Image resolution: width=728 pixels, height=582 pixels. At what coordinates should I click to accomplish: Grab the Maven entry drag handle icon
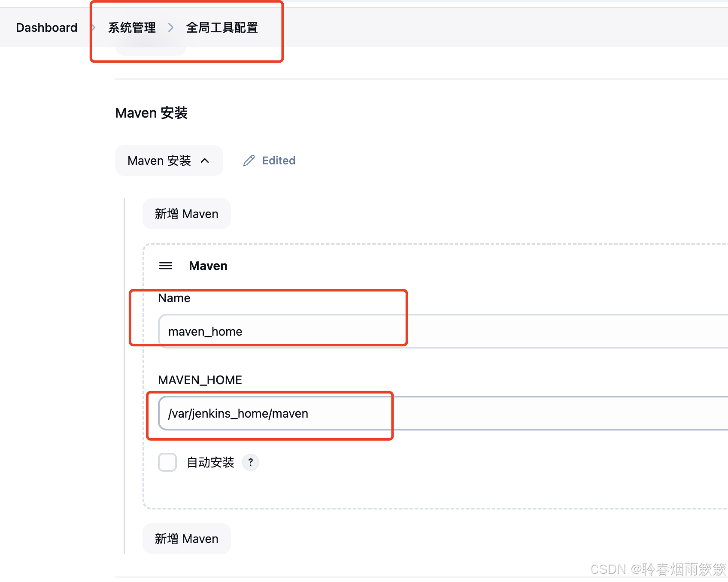tap(166, 266)
